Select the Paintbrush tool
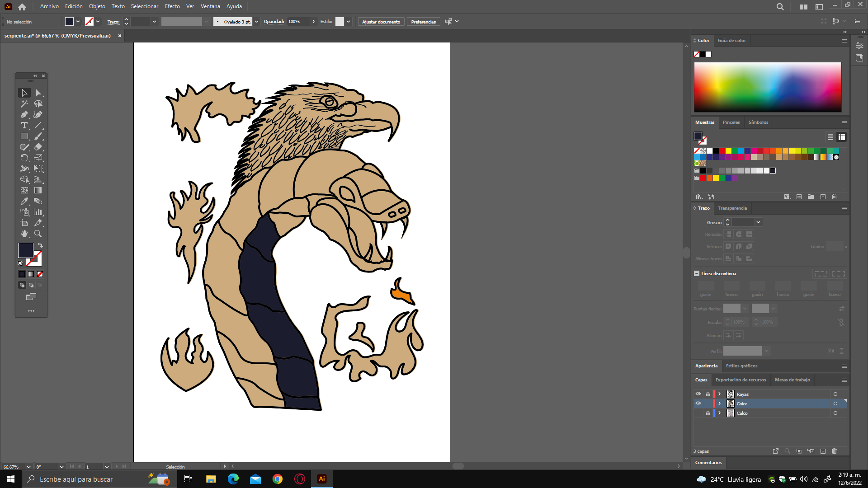Image resolution: width=868 pixels, height=488 pixels. (x=38, y=136)
